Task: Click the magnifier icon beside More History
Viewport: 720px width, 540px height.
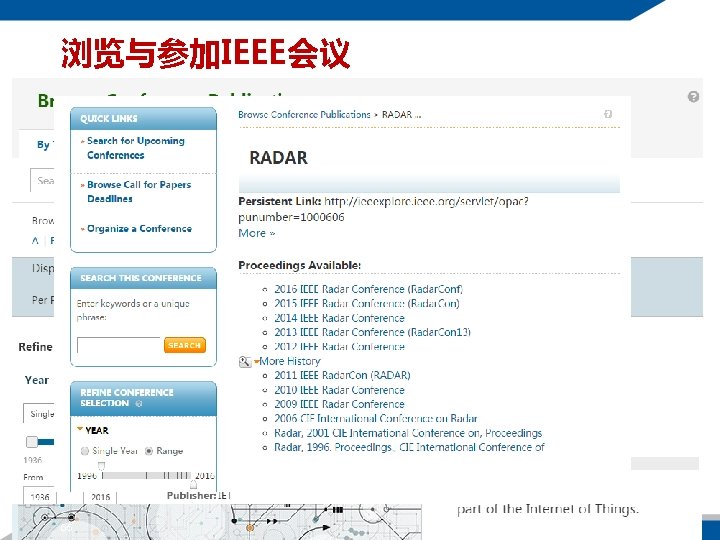Action: pyautogui.click(x=245, y=362)
